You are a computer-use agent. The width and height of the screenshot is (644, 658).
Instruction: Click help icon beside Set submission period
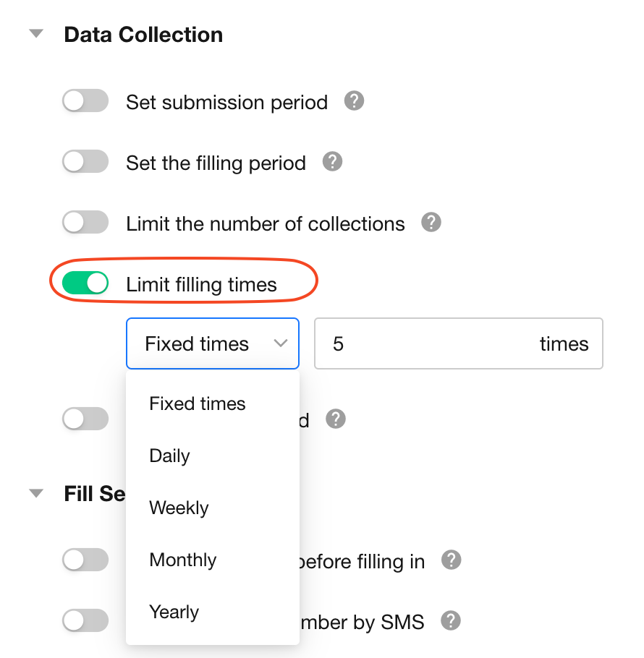click(354, 101)
